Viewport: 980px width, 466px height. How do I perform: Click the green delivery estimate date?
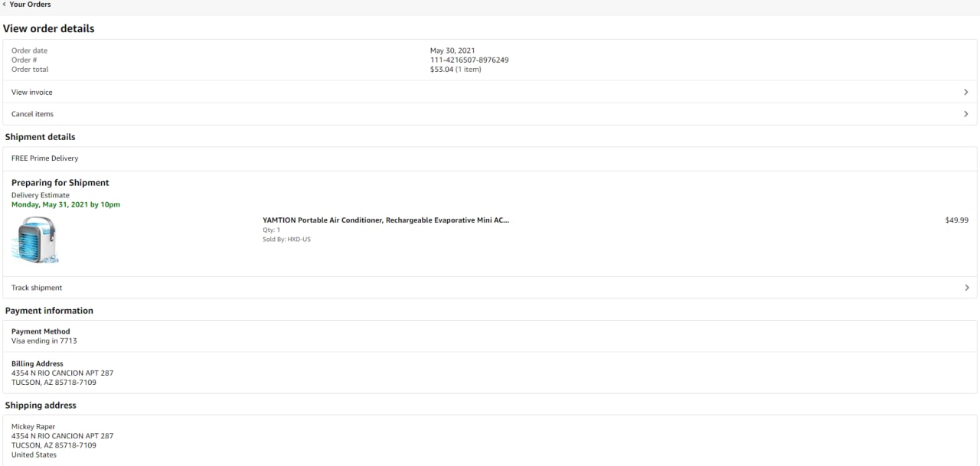tap(66, 205)
